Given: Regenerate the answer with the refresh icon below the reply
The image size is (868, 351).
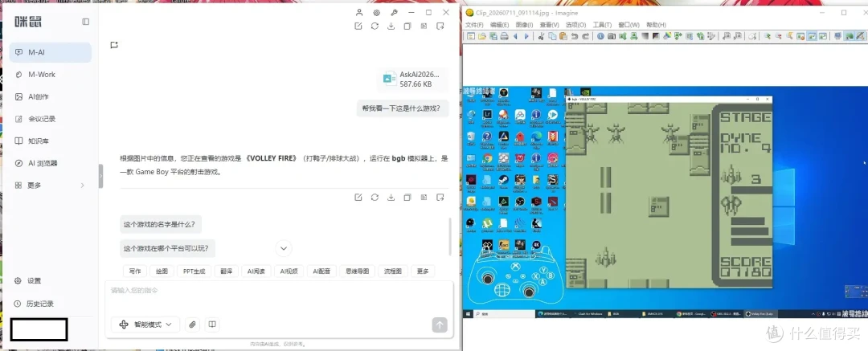Looking at the screenshot, I should [x=375, y=197].
